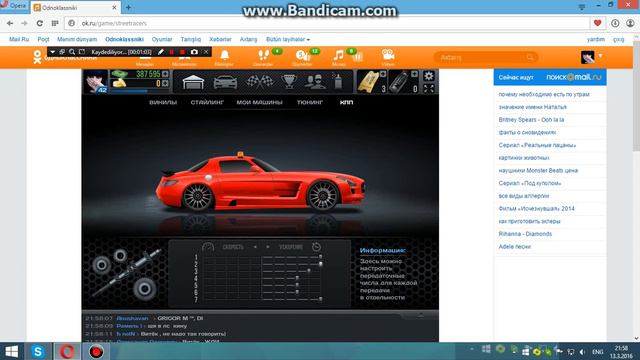Open game settings gear icon
The width and height of the screenshot is (640, 360).
(429, 76)
